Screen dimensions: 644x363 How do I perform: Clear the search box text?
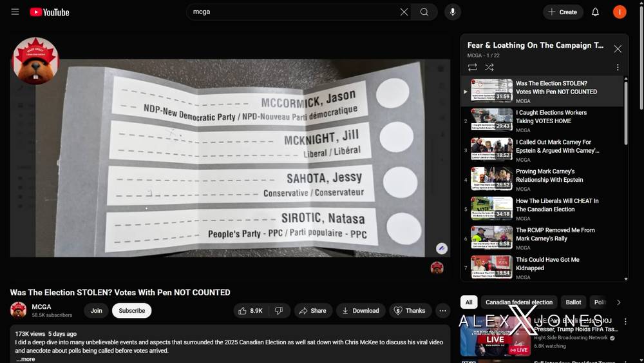pos(404,12)
